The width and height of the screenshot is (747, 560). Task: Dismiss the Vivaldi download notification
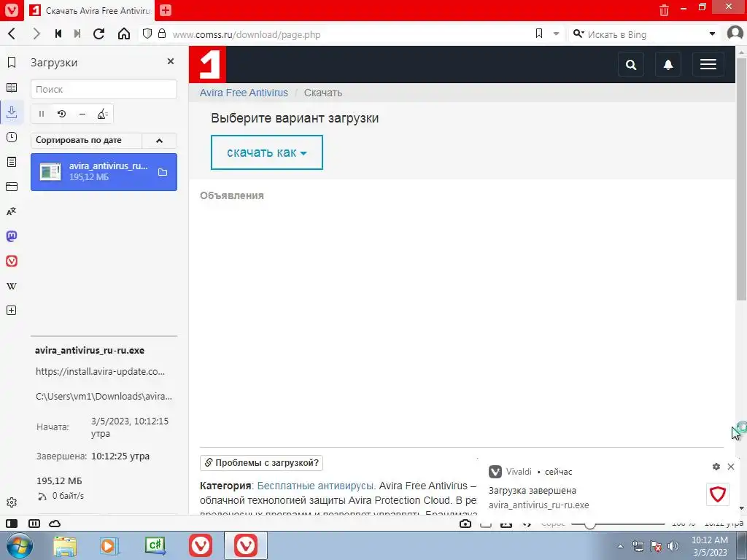click(731, 467)
